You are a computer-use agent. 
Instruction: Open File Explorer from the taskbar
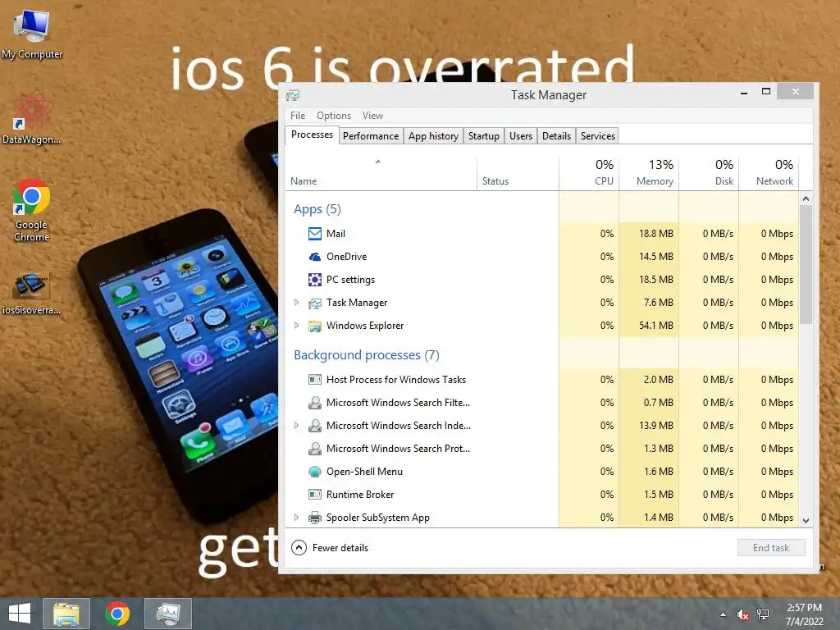66,614
